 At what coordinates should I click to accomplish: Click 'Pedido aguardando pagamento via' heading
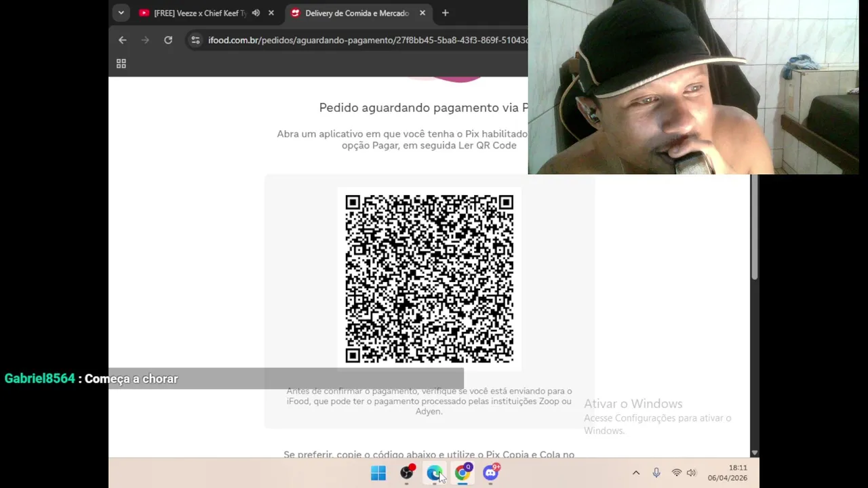(423, 108)
